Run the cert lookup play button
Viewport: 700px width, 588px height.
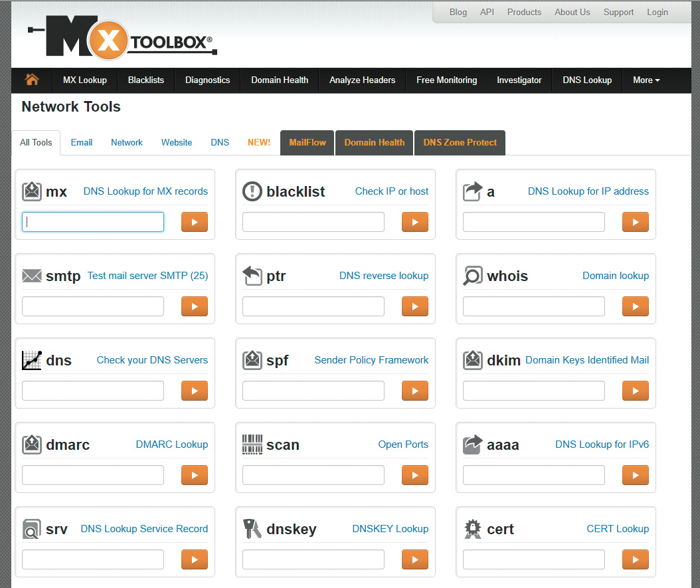click(x=636, y=559)
